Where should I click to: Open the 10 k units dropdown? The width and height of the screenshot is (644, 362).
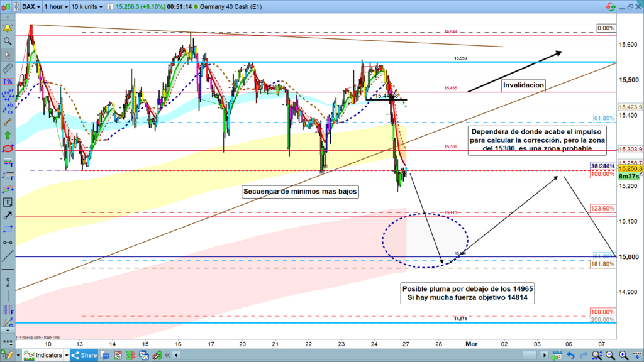pos(87,6)
